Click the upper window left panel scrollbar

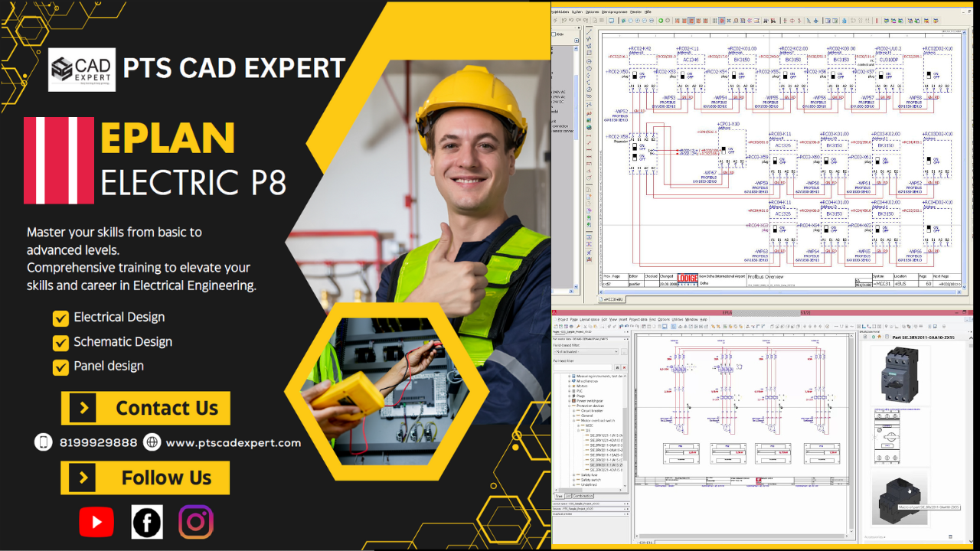tap(576, 107)
